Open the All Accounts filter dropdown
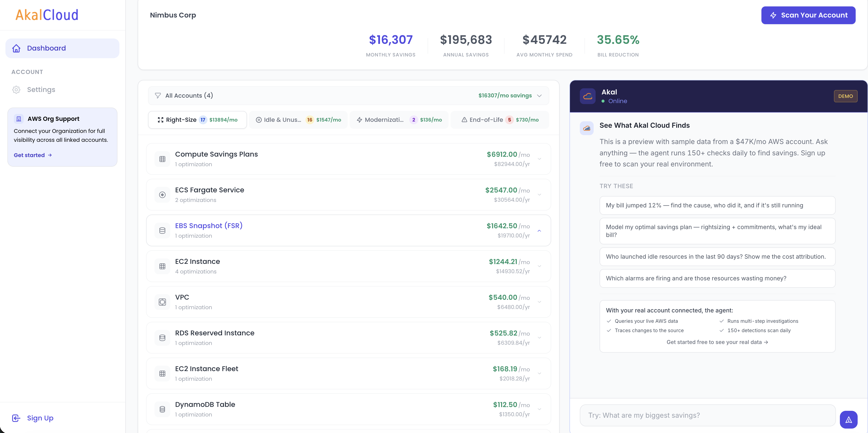 (x=348, y=96)
